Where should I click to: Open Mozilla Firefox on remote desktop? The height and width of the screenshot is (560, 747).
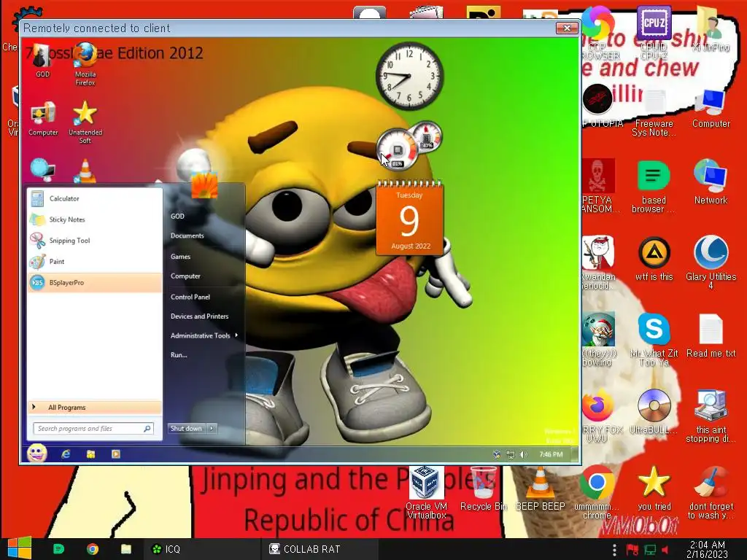pos(85,64)
